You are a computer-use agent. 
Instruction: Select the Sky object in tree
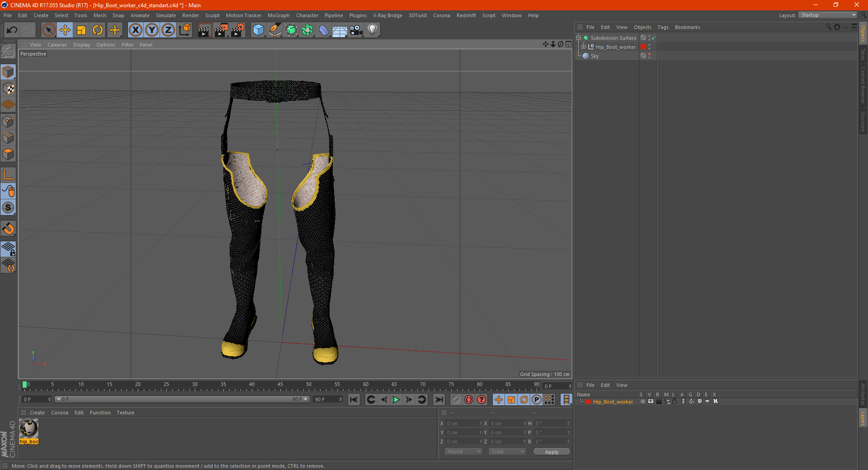tap(594, 56)
